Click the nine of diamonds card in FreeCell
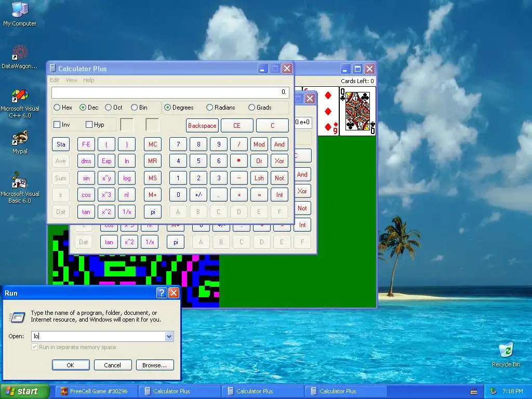The height and width of the screenshot is (399, 532). pyautogui.click(x=329, y=111)
